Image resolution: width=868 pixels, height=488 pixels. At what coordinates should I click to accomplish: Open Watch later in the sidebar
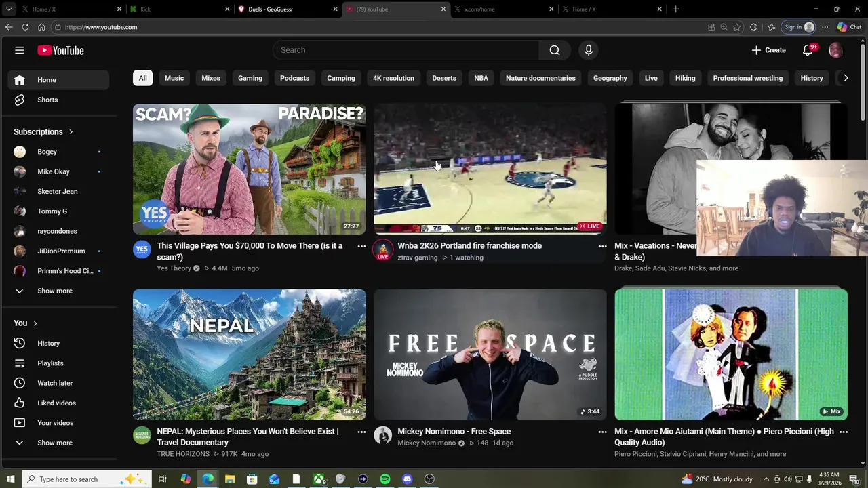click(x=58, y=383)
